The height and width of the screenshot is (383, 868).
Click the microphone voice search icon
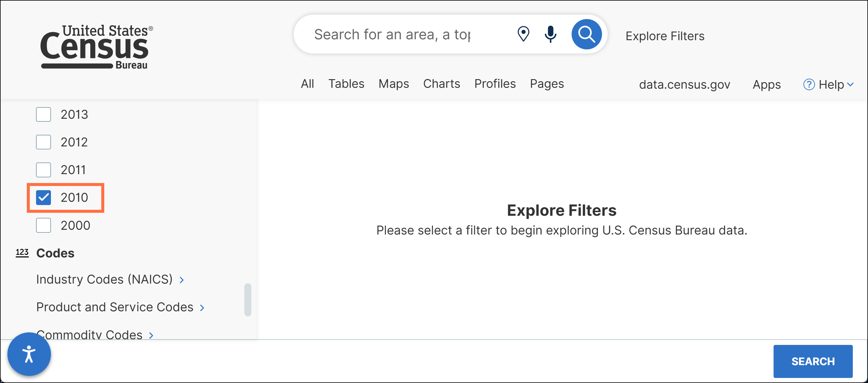click(x=550, y=34)
